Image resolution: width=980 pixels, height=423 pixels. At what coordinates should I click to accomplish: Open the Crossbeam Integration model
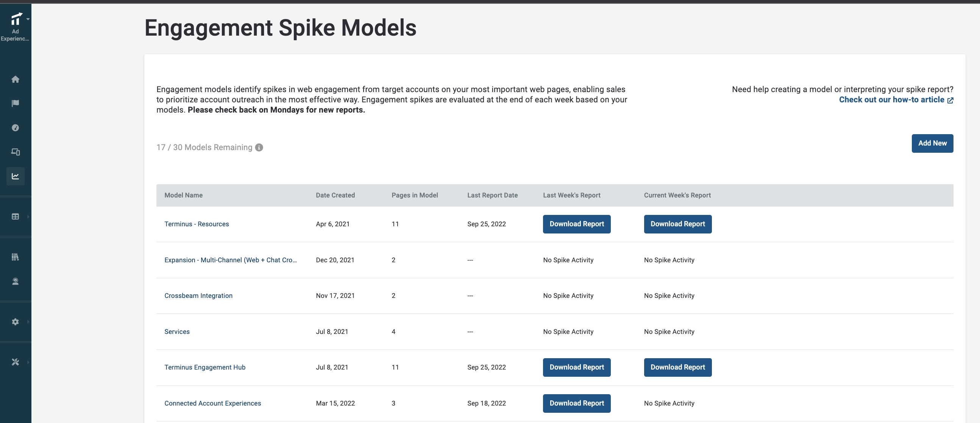pyautogui.click(x=198, y=296)
